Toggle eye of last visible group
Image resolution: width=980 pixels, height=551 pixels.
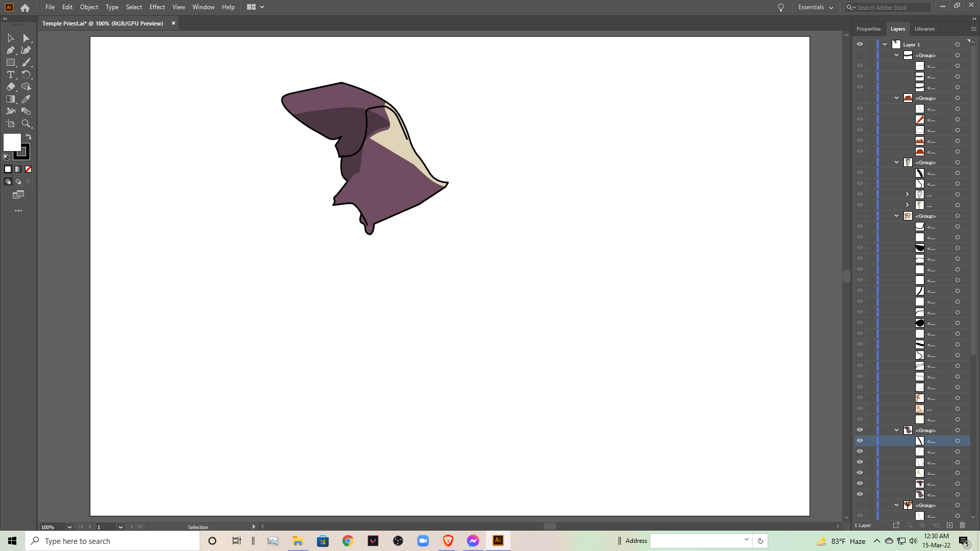[860, 430]
